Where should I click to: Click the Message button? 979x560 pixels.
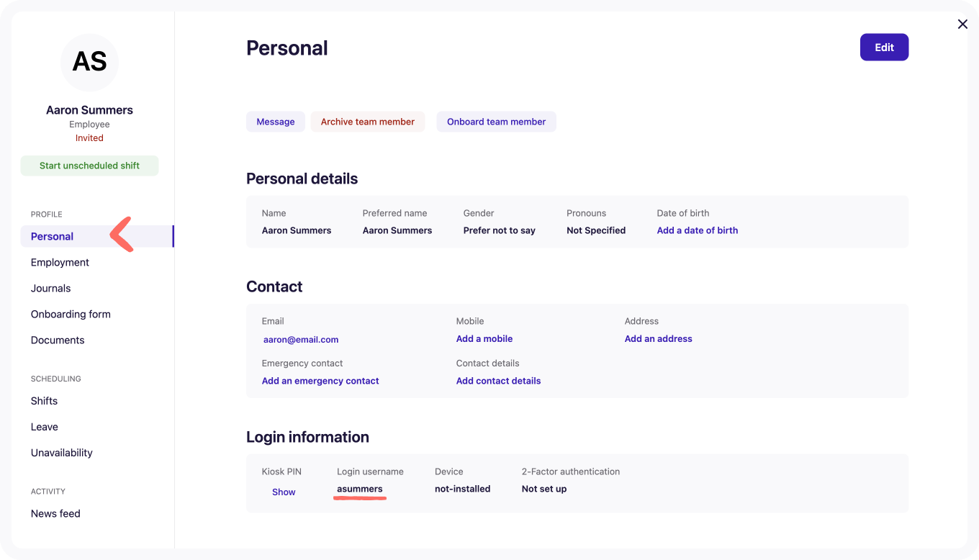tap(276, 122)
